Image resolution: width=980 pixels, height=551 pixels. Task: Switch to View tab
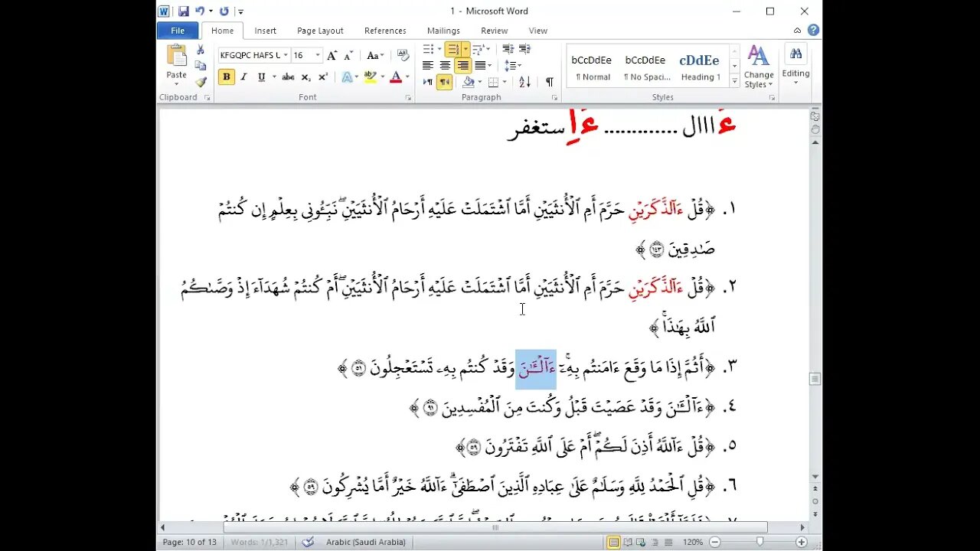click(538, 31)
